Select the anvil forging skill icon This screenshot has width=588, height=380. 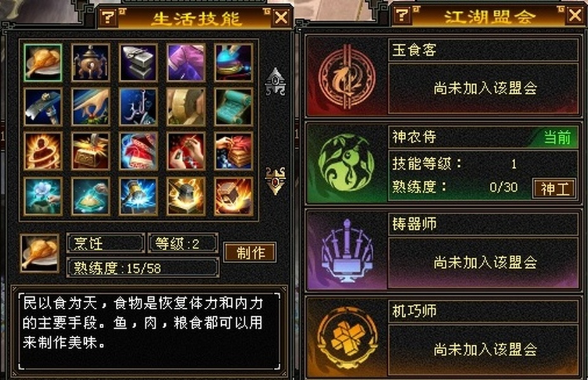click(138, 63)
